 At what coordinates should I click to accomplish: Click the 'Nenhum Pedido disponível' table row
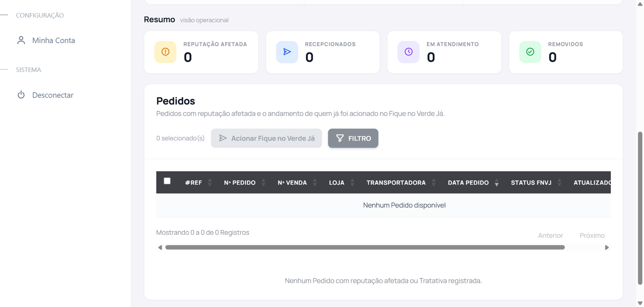(384, 205)
